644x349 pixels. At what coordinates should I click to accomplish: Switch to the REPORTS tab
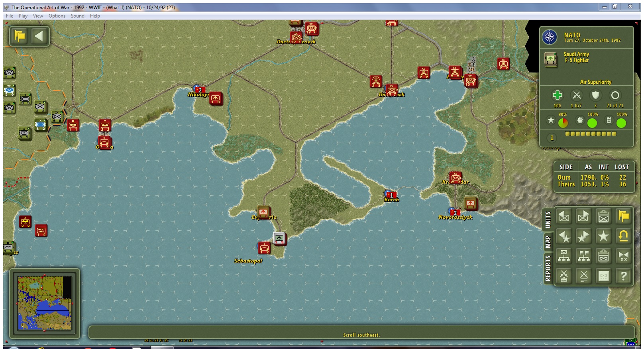click(x=548, y=269)
